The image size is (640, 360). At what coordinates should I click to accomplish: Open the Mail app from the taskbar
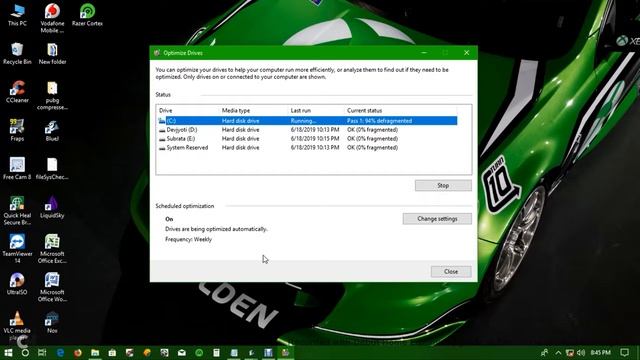click(182, 353)
